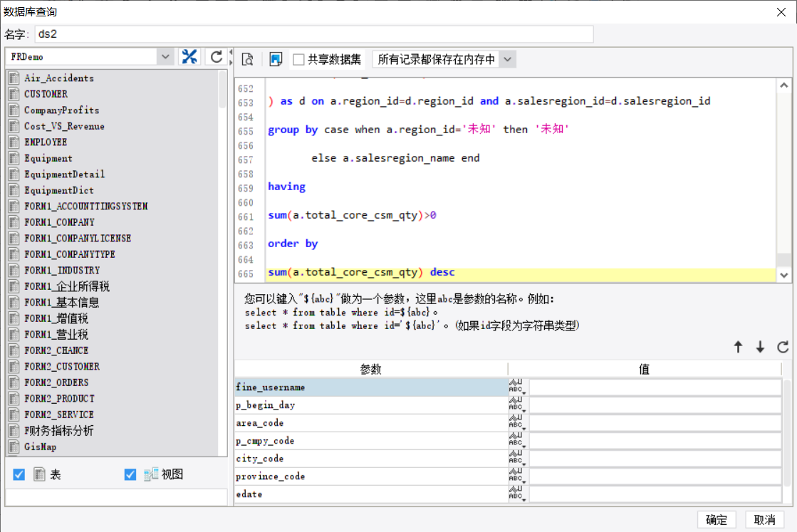Select the EquipmentDict table
Screen dimensions: 797x532
(x=59, y=190)
